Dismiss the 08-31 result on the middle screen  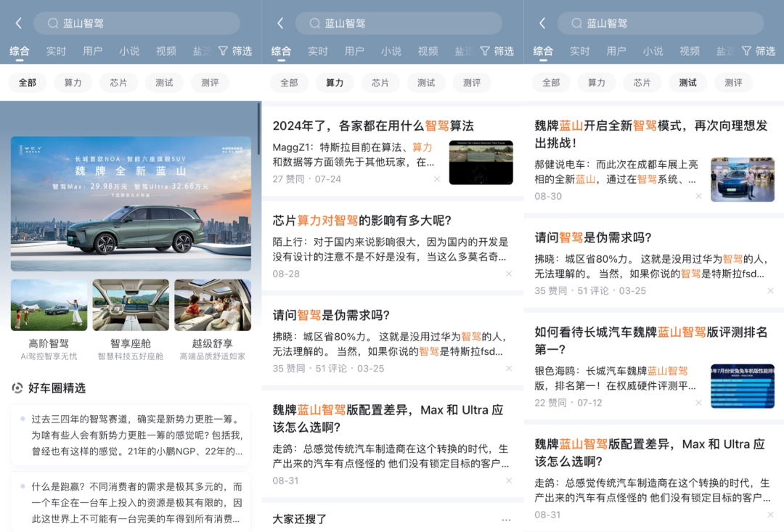(508, 480)
